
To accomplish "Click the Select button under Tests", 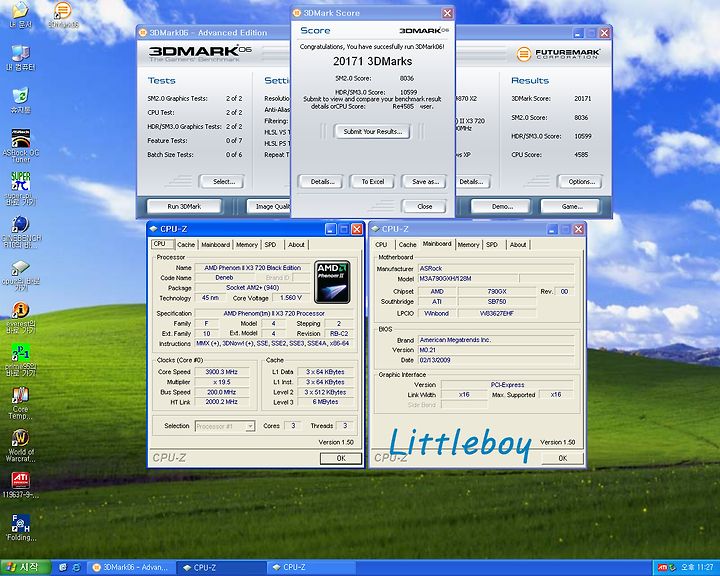I will pos(224,182).
